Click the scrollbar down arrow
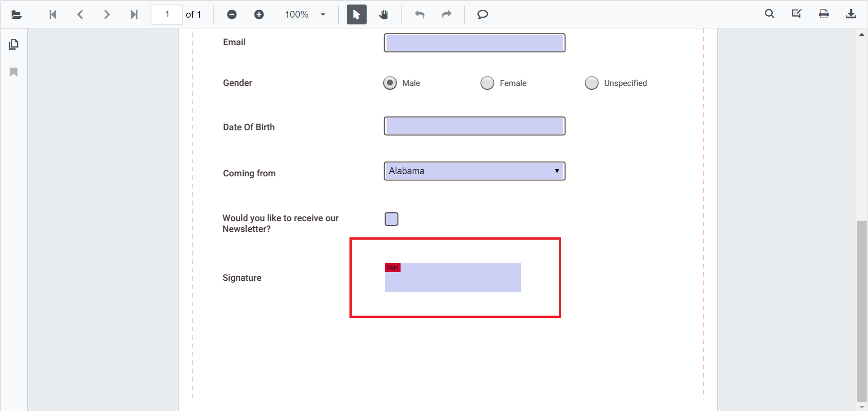 862,407
